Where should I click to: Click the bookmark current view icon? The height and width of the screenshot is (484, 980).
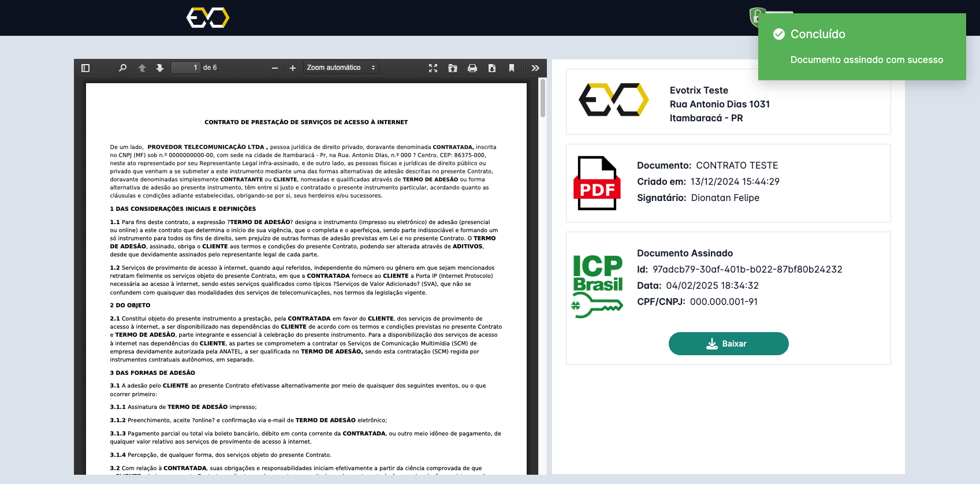pyautogui.click(x=512, y=68)
